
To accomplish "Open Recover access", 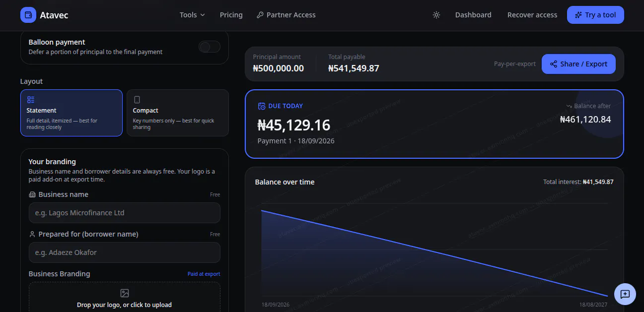I will coord(532,15).
